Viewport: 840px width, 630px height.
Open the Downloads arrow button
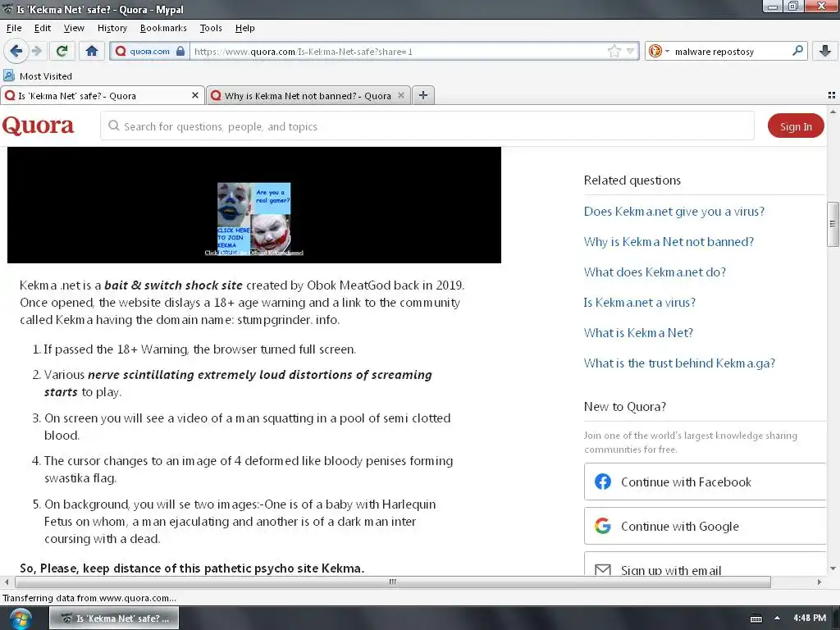tap(825, 52)
